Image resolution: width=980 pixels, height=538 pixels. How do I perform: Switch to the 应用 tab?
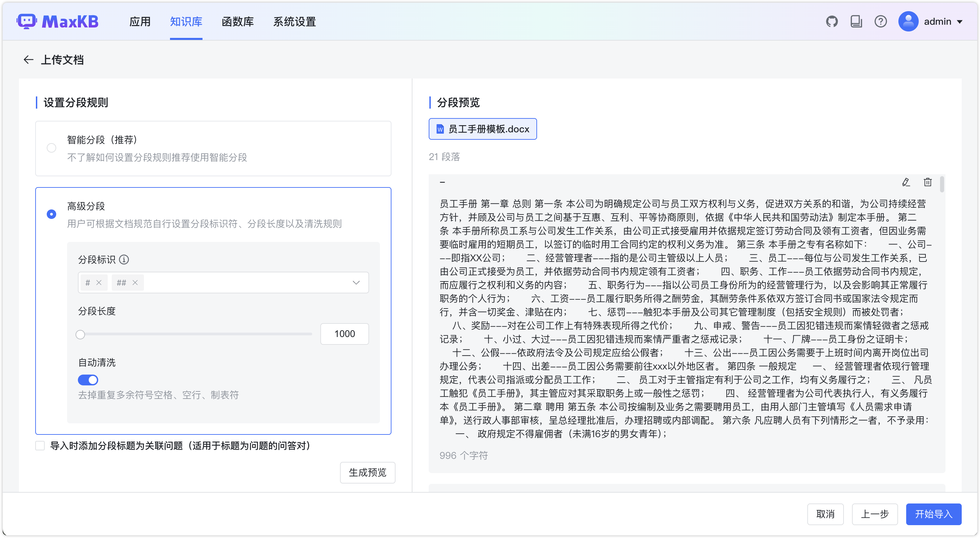coord(140,22)
